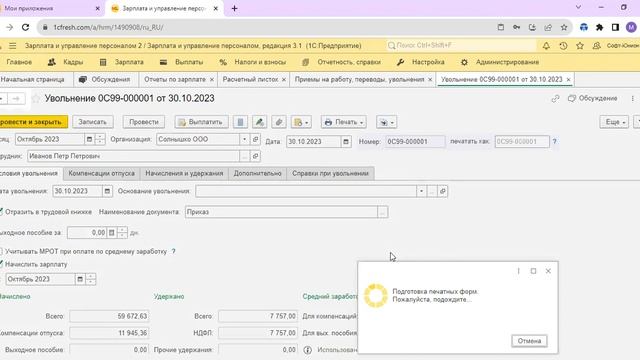Open month picker for salary Октябрь 2023
The image size is (640, 360).
(x=80, y=279)
